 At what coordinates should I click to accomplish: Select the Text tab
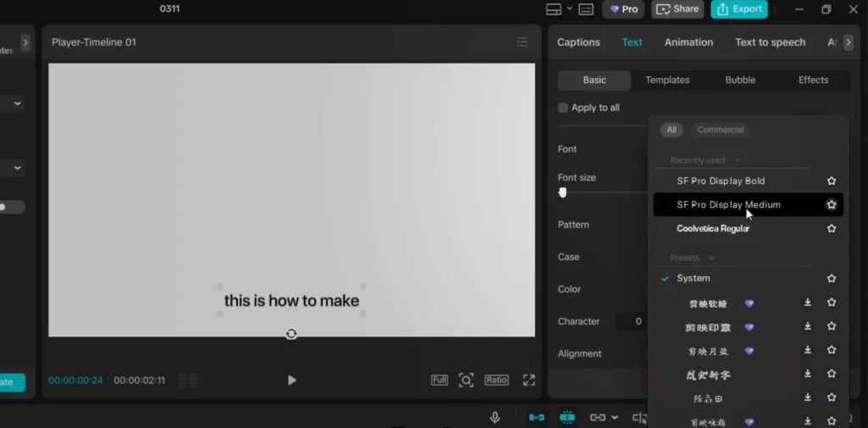coord(632,42)
